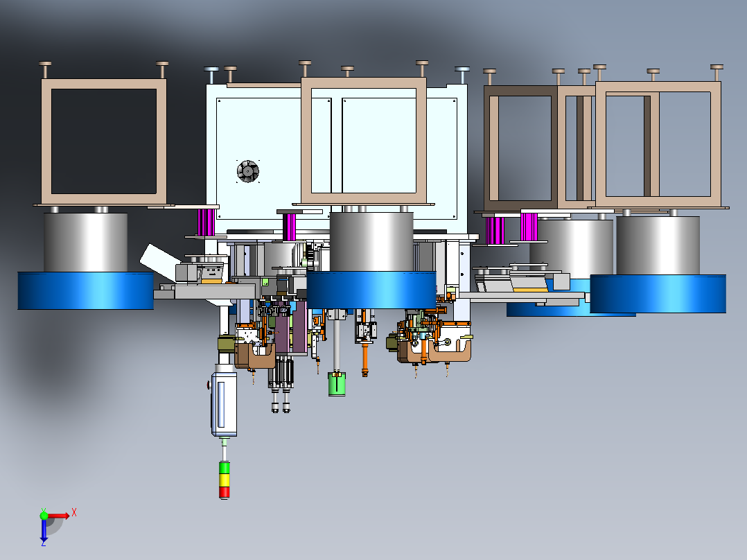Screen dimensions: 747x560
Task: Select the yellow segment of the signal tower light
Action: [x=224, y=480]
